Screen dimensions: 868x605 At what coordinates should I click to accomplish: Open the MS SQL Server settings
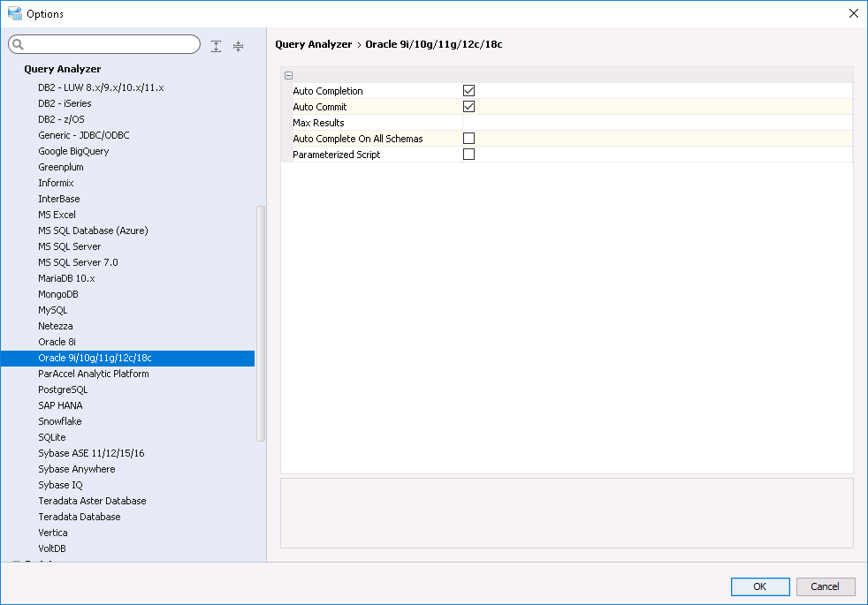point(70,246)
